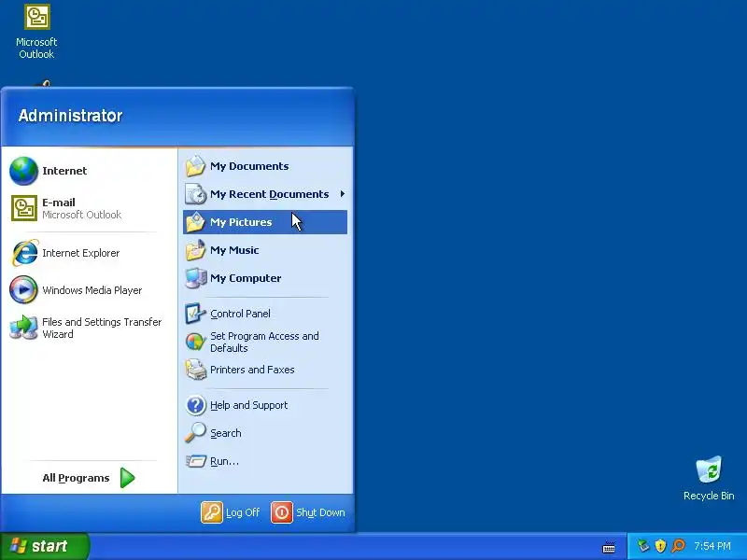Click the Log Off text label
This screenshot has width=747, height=560.
coord(243,512)
